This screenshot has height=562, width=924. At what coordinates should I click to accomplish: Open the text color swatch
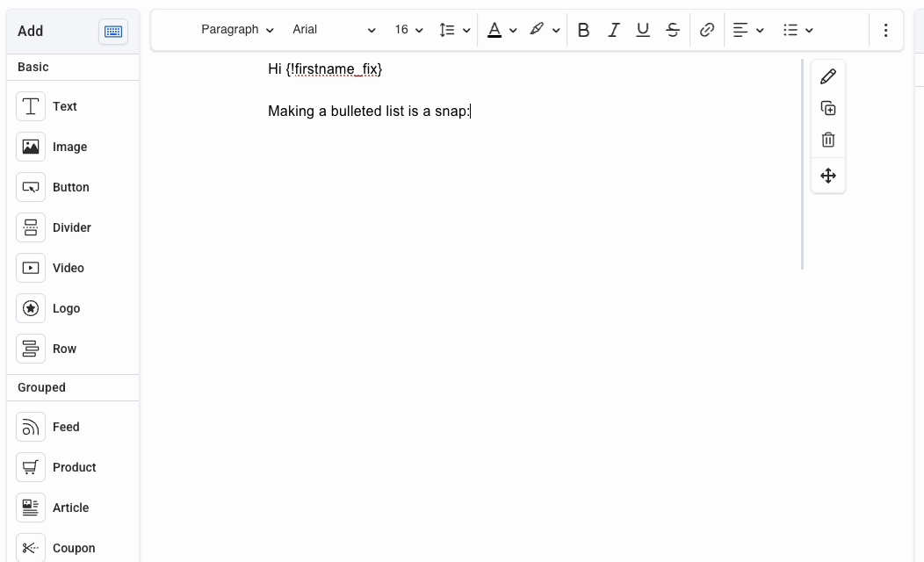(494, 29)
